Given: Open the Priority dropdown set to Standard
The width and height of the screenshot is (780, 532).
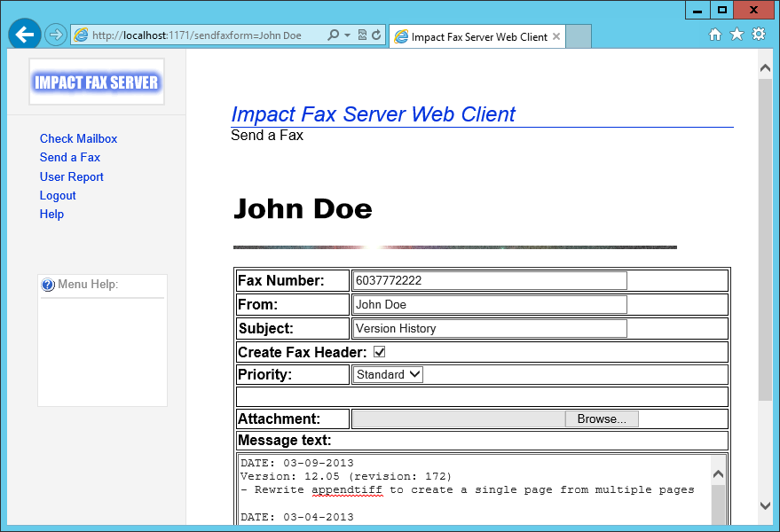Looking at the screenshot, I should click(x=389, y=375).
